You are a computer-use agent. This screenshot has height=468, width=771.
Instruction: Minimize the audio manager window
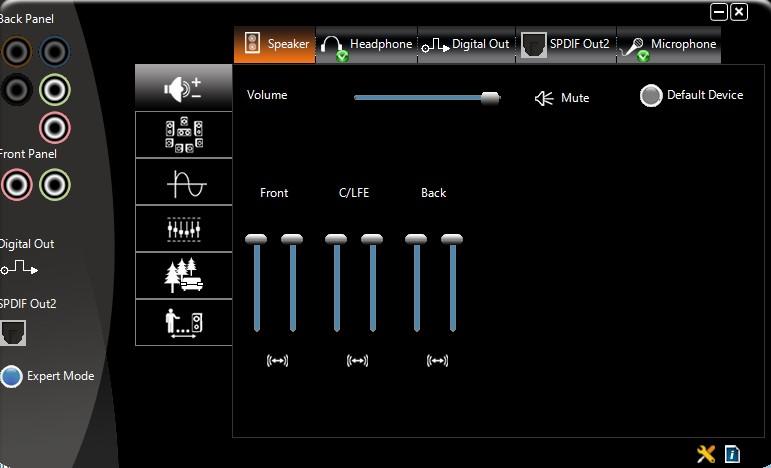719,12
